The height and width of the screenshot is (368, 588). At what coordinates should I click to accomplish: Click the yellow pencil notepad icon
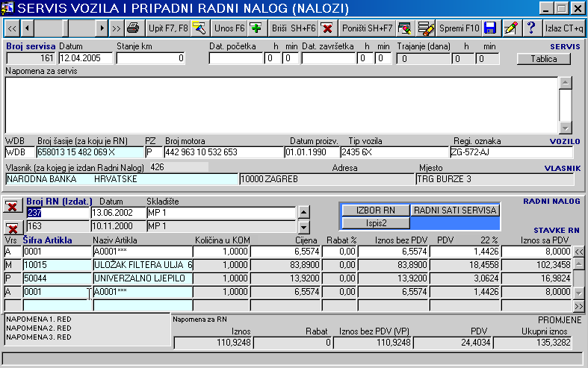coord(511,28)
